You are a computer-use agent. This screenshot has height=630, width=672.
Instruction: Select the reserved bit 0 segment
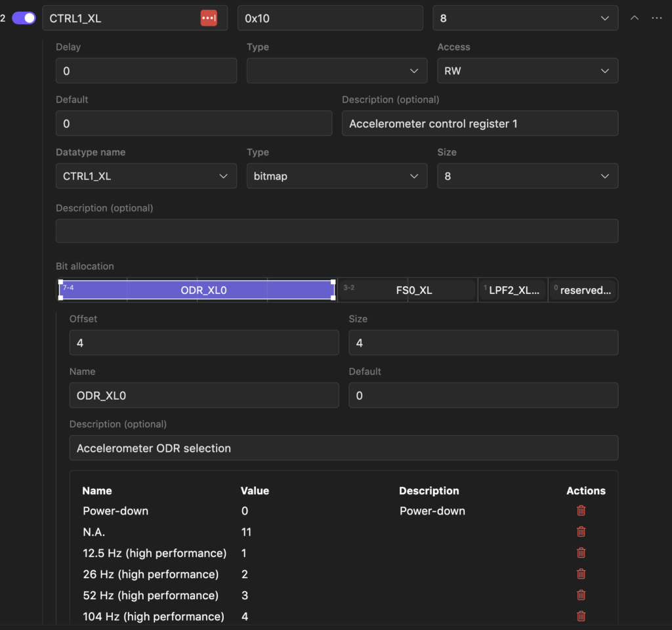point(583,290)
